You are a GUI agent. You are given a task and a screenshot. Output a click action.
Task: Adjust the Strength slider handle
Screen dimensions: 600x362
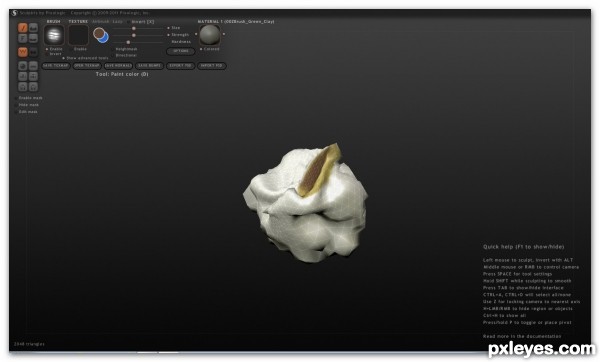click(134, 35)
